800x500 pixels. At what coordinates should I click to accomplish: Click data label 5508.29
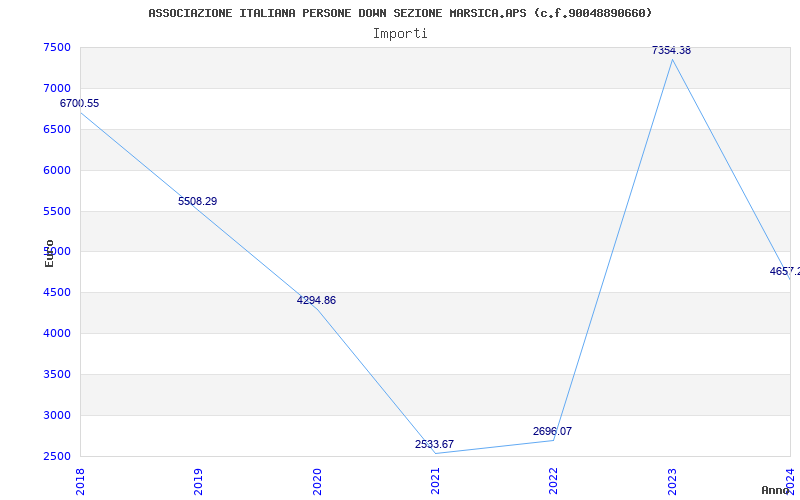197,202
